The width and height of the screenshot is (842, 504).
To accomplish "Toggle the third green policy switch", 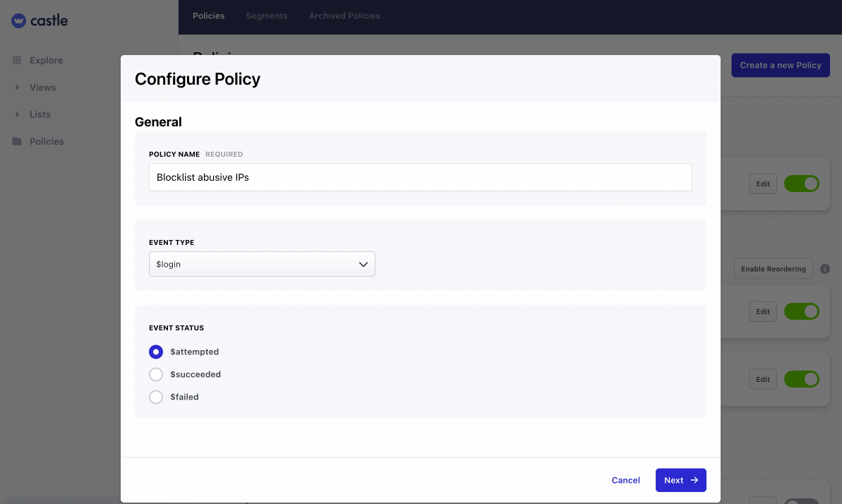I will coord(801,379).
